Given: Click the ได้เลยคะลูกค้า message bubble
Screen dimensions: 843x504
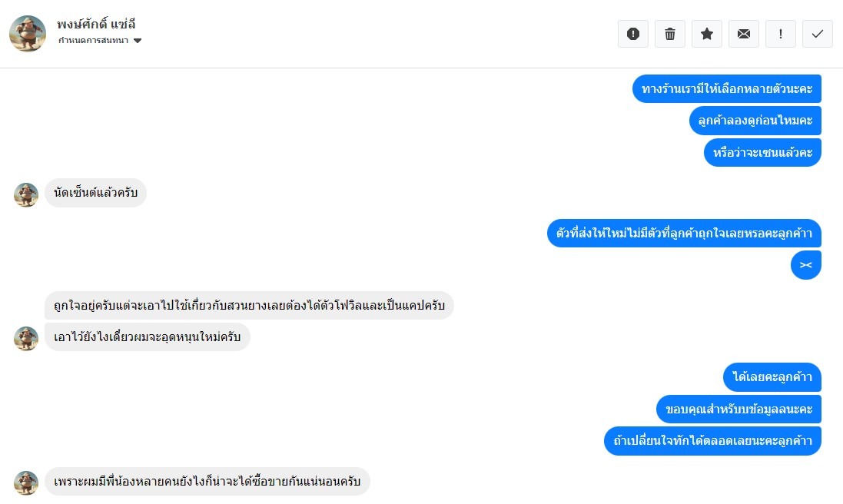Looking at the screenshot, I should click(x=772, y=377).
